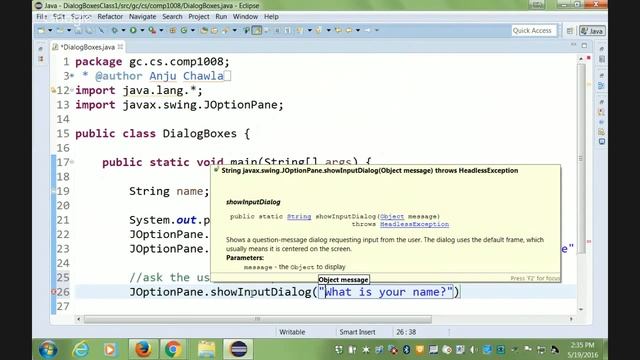Screen dimensions: 640x360
Task: Open the Project menu
Action: (199, 17)
